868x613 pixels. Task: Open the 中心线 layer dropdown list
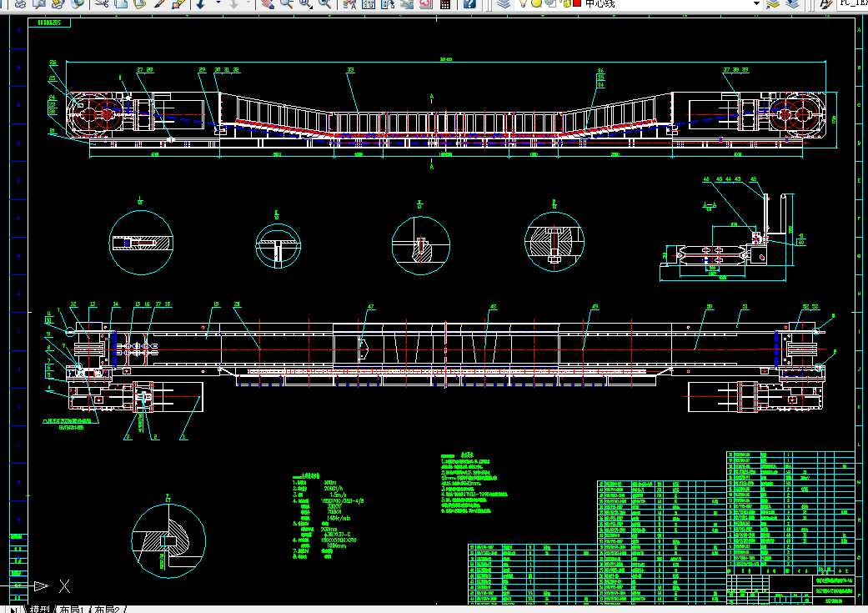coord(757,3)
